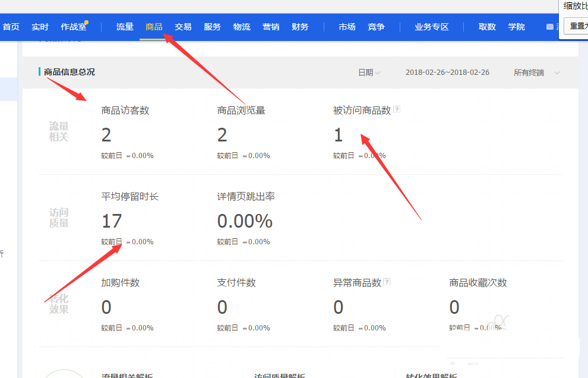Image resolution: width=588 pixels, height=378 pixels.
Task: Open the 学院 tab
Action: (516, 27)
